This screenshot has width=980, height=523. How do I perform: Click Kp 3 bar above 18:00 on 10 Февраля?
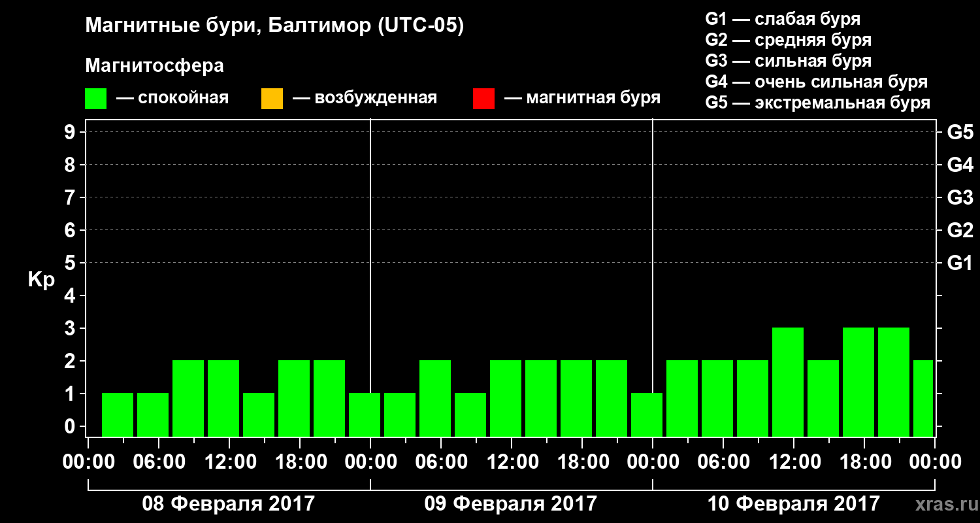click(x=858, y=382)
